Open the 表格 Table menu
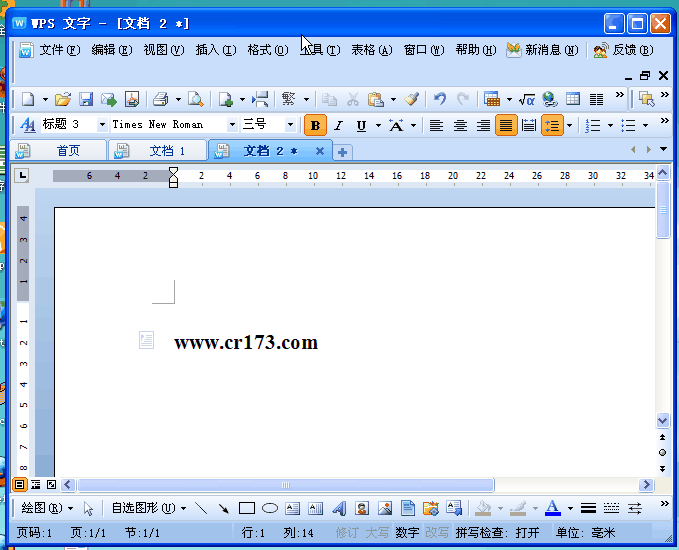 [372, 50]
